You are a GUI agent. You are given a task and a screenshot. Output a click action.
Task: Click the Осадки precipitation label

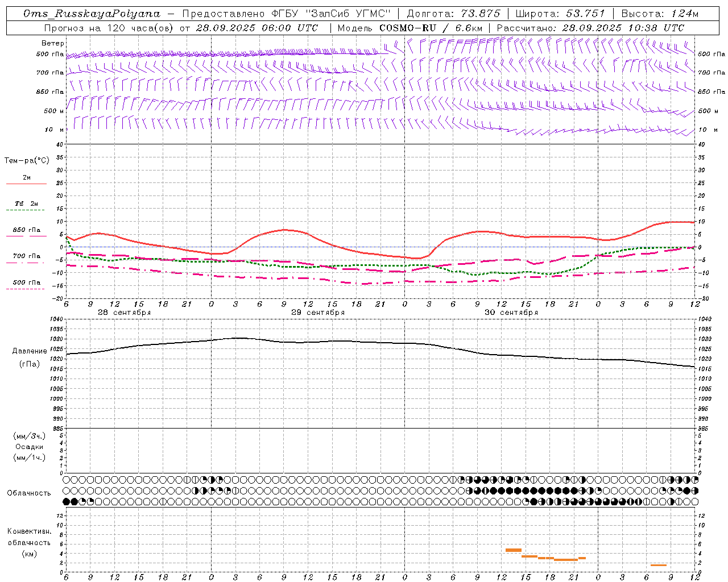30,447
